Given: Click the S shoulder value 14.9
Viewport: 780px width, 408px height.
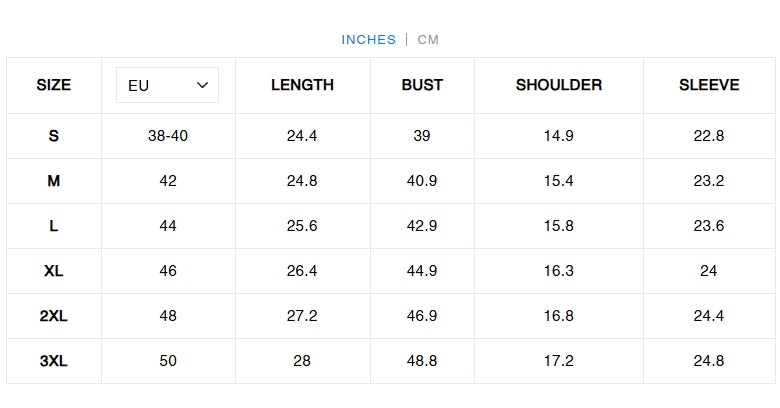Looking at the screenshot, I should tap(559, 136).
